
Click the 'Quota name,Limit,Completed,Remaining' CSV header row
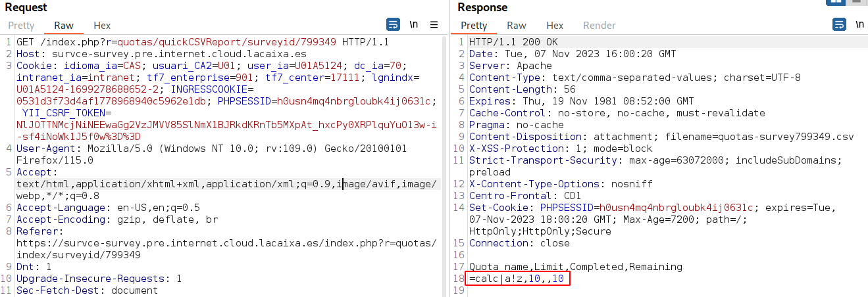pyautogui.click(x=576, y=267)
